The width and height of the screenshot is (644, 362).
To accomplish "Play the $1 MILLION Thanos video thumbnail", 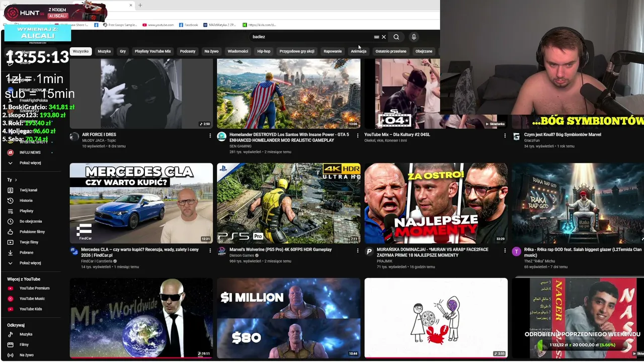I will [x=289, y=318].
